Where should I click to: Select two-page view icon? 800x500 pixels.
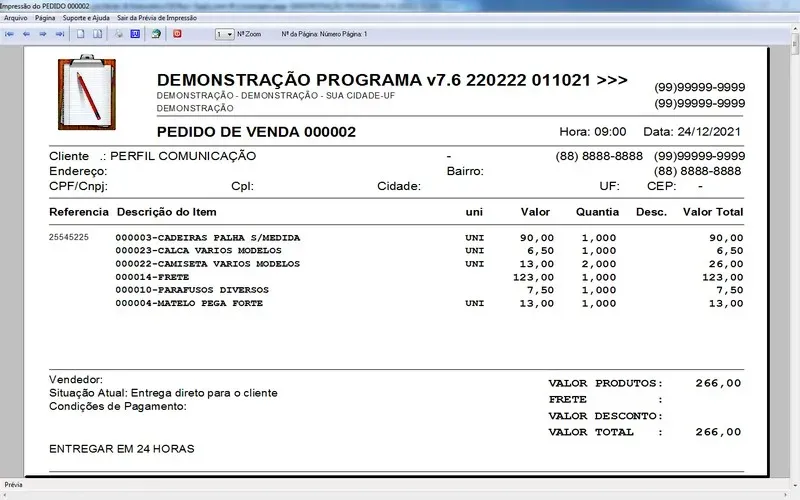pos(98,34)
